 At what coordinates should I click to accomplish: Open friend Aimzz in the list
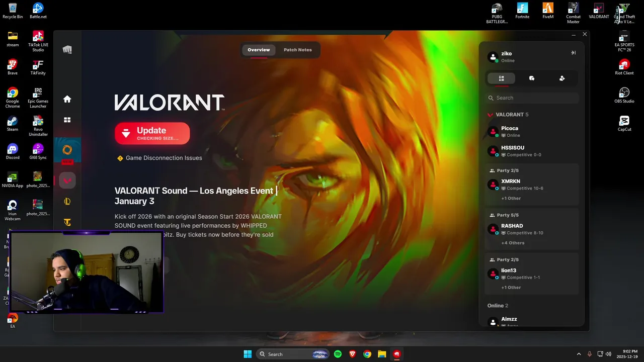point(532,321)
